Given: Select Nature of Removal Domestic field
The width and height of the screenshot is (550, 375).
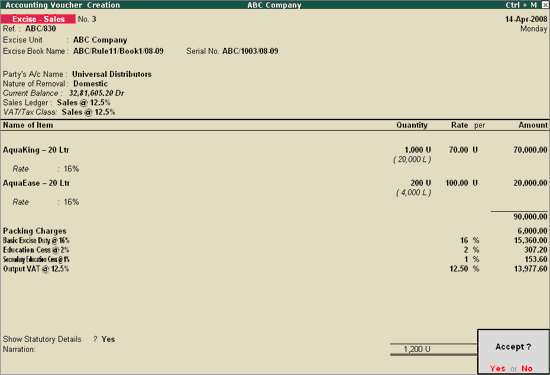Looking at the screenshot, I should 90,84.
